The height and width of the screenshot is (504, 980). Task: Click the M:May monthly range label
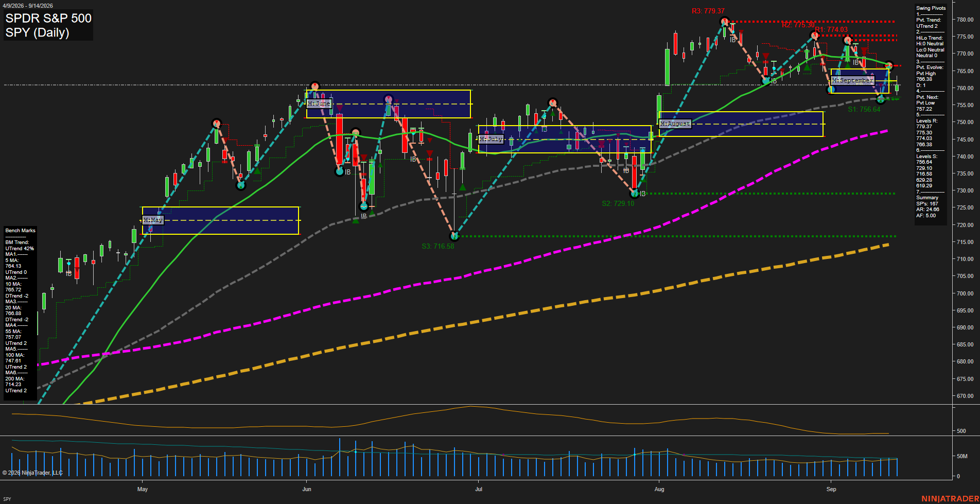(x=153, y=220)
